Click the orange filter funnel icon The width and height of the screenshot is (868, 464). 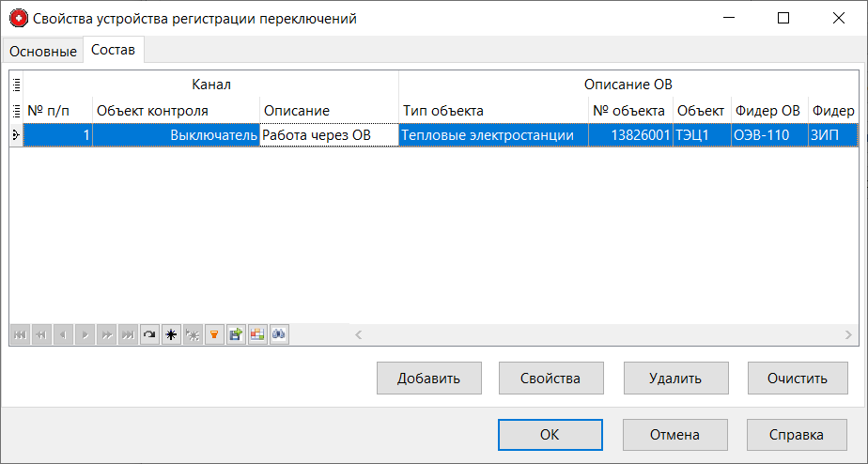click(x=213, y=334)
